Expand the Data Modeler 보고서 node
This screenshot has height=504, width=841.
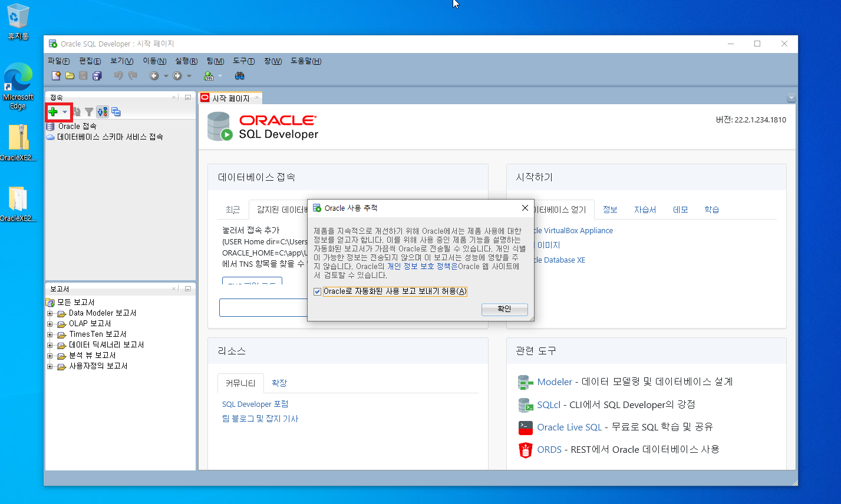tap(50, 313)
